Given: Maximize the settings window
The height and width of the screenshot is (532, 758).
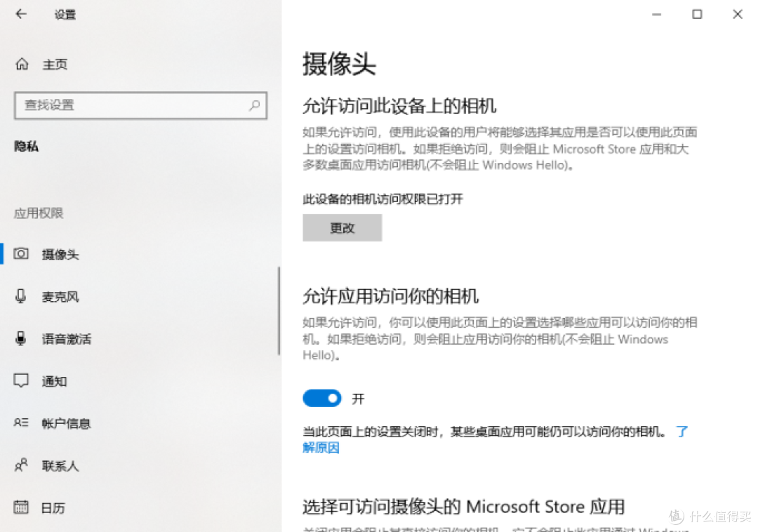Looking at the screenshot, I should point(697,14).
